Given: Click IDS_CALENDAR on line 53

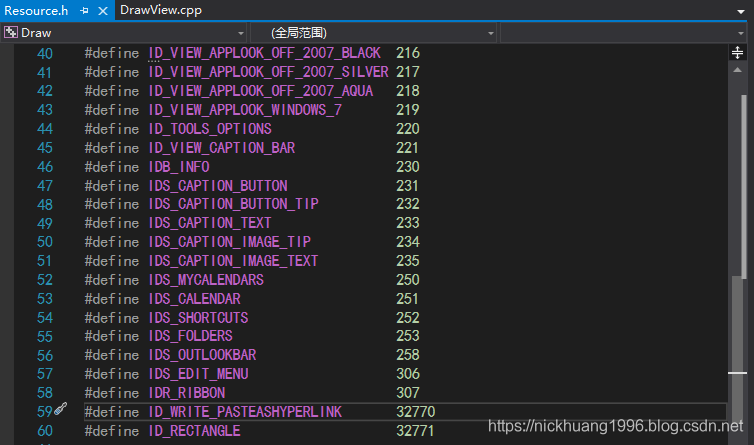Looking at the screenshot, I should 194,299.
